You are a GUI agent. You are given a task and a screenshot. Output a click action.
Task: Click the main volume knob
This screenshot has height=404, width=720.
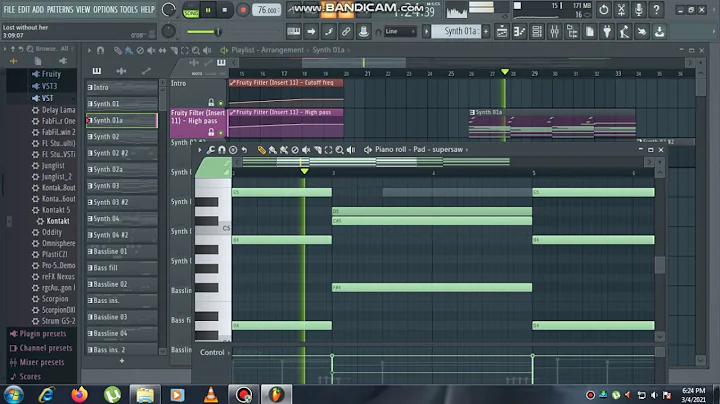point(169,10)
